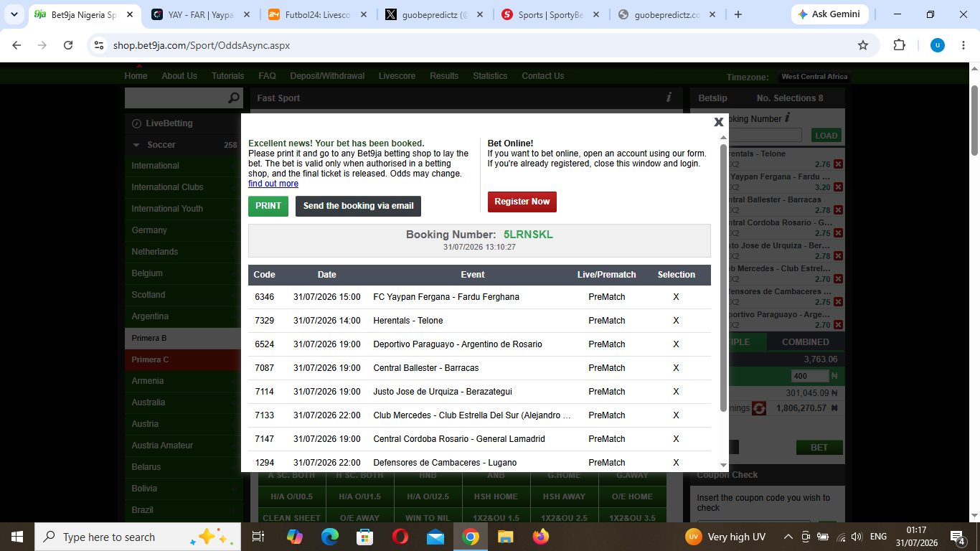
Task: Send the booking via email
Action: click(358, 206)
